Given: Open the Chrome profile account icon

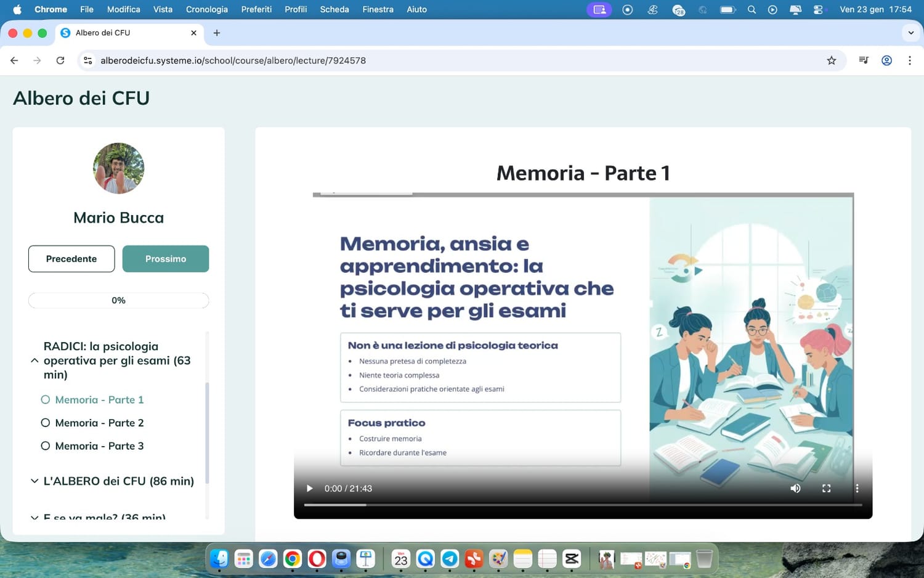Looking at the screenshot, I should point(887,60).
